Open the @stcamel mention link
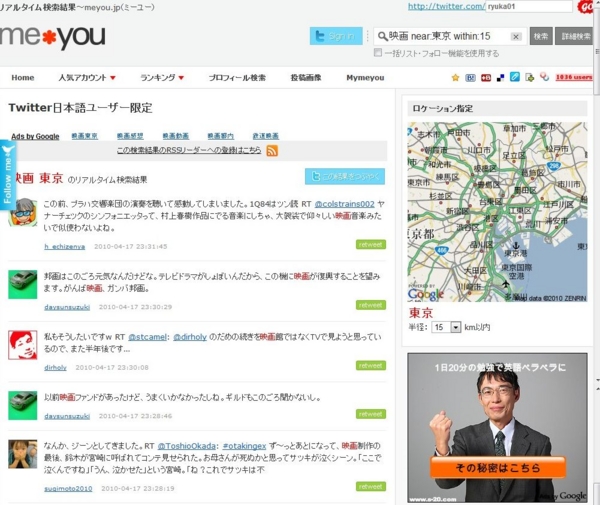The height and width of the screenshot is (505, 600). (147, 337)
